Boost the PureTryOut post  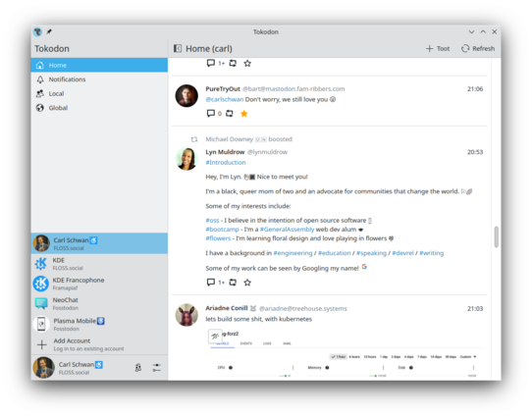tap(230, 113)
